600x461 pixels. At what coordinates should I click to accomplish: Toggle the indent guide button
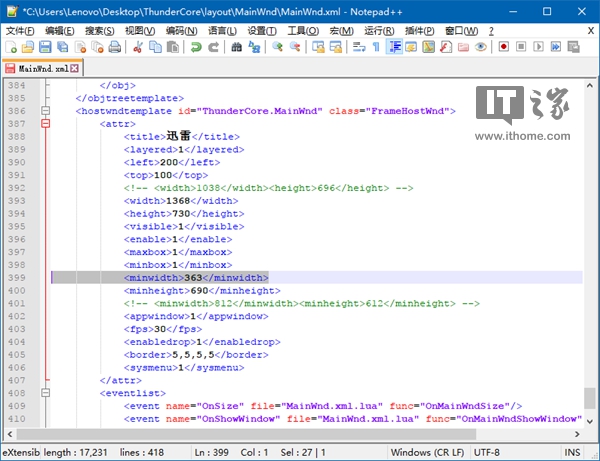click(394, 47)
